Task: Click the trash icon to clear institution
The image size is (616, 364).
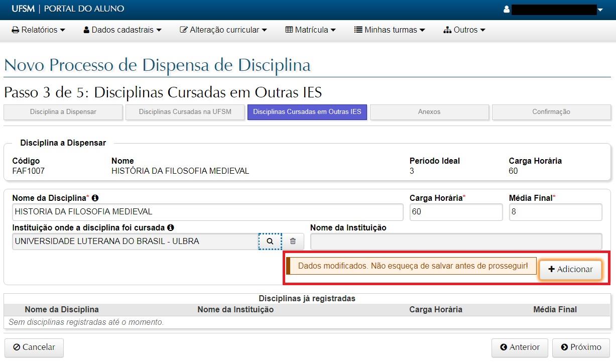Action: click(293, 241)
